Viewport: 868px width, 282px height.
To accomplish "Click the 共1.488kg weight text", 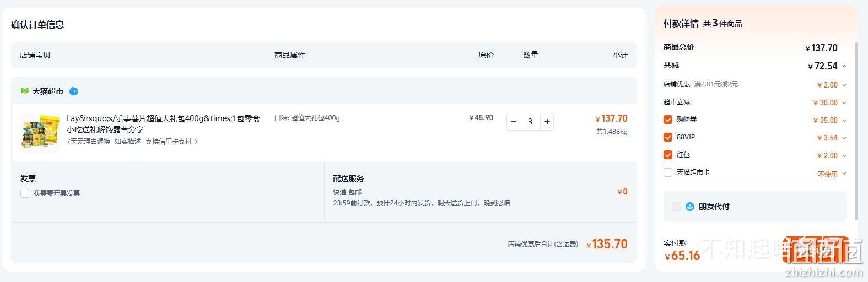I will (x=611, y=132).
